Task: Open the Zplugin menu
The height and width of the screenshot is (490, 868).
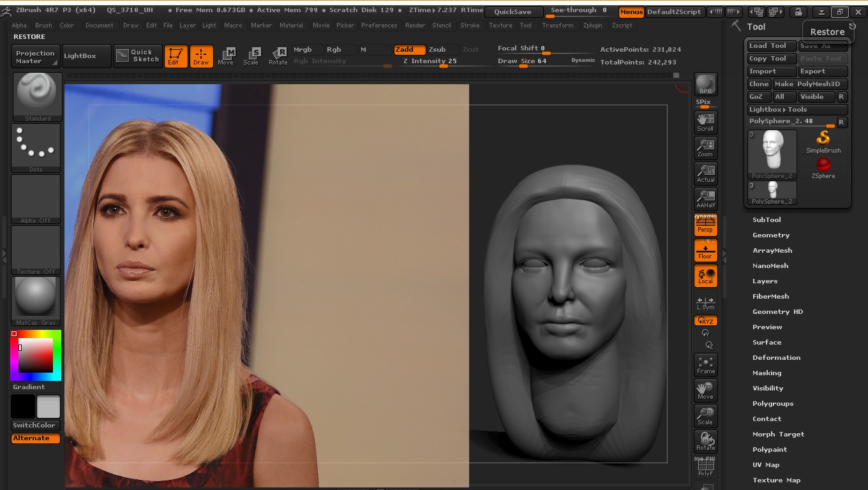Action: (x=593, y=26)
